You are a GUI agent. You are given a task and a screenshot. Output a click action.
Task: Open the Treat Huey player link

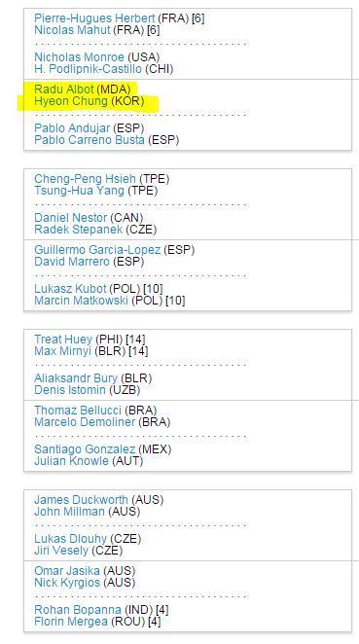tap(63, 340)
